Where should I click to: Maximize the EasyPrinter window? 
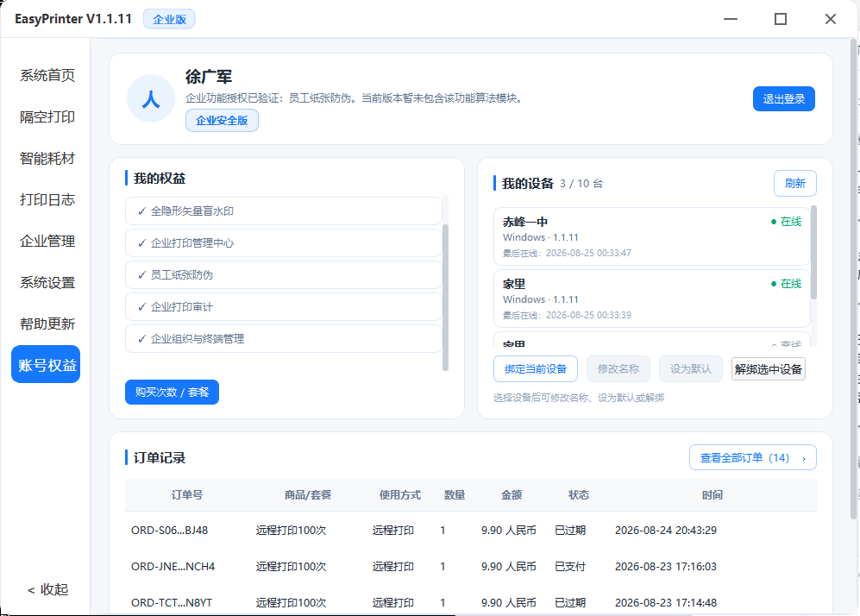(x=781, y=19)
